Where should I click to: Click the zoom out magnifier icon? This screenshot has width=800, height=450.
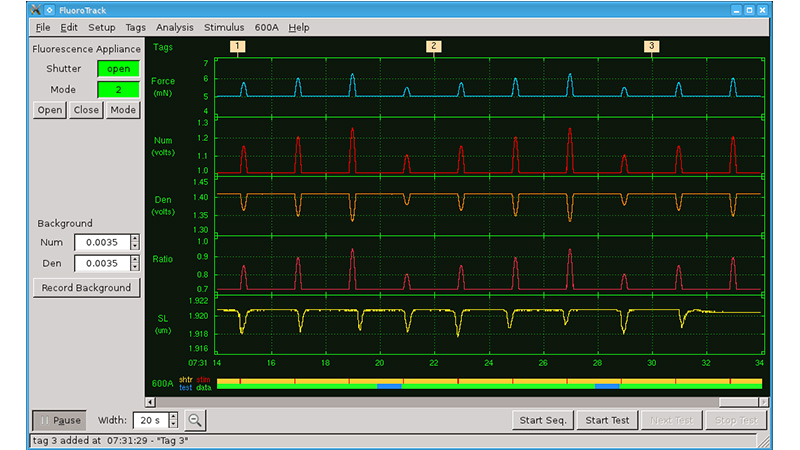click(194, 420)
